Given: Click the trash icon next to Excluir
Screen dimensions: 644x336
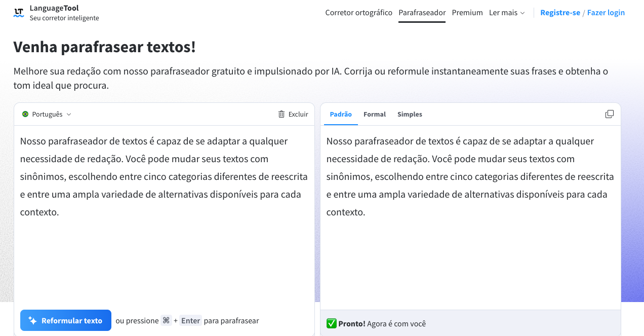Looking at the screenshot, I should [281, 114].
